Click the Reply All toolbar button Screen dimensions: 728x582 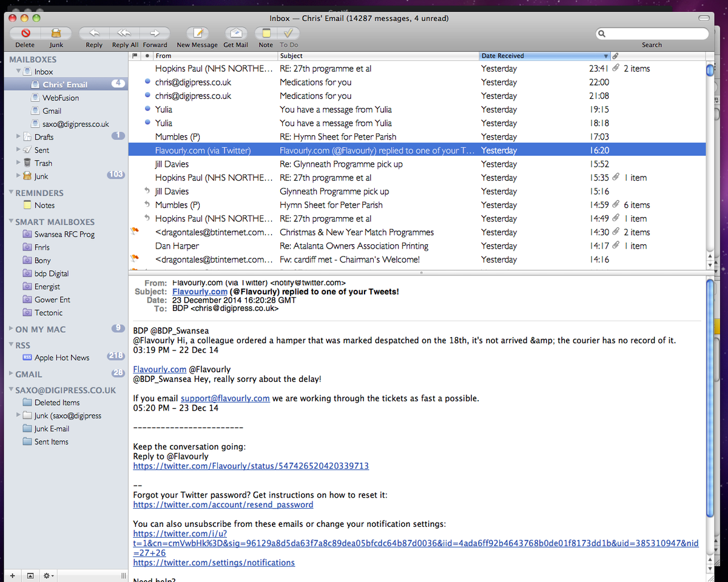[x=124, y=33]
